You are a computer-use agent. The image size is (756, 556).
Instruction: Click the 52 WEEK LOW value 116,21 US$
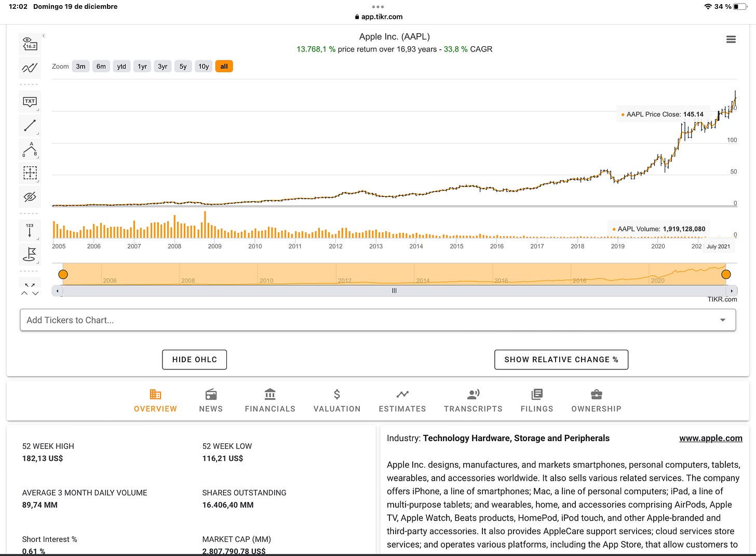click(x=223, y=458)
